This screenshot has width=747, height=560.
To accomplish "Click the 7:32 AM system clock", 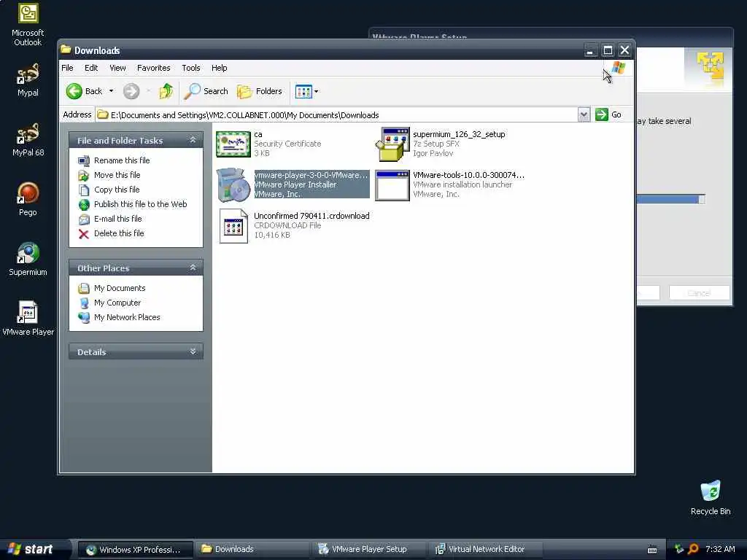I will point(720,550).
